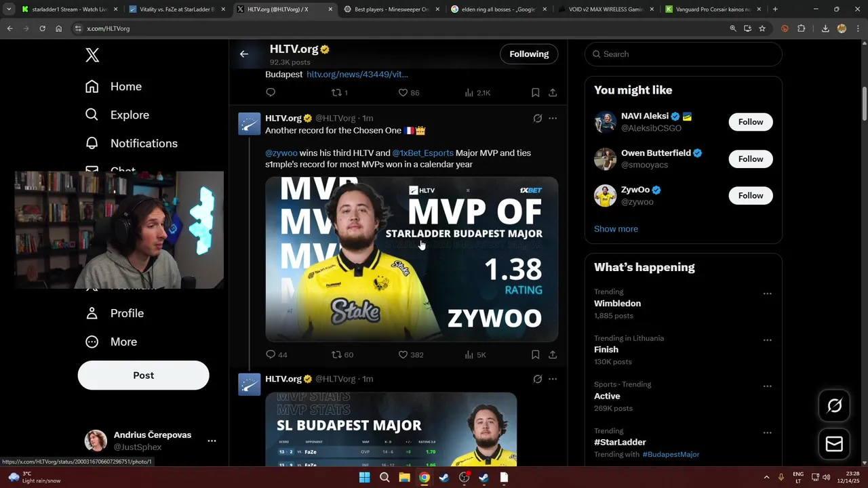Open Grok actions on the 'Another record' post

537,118
